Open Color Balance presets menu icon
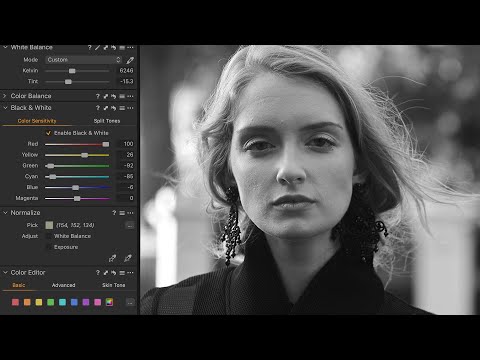 pyautogui.click(x=122, y=96)
